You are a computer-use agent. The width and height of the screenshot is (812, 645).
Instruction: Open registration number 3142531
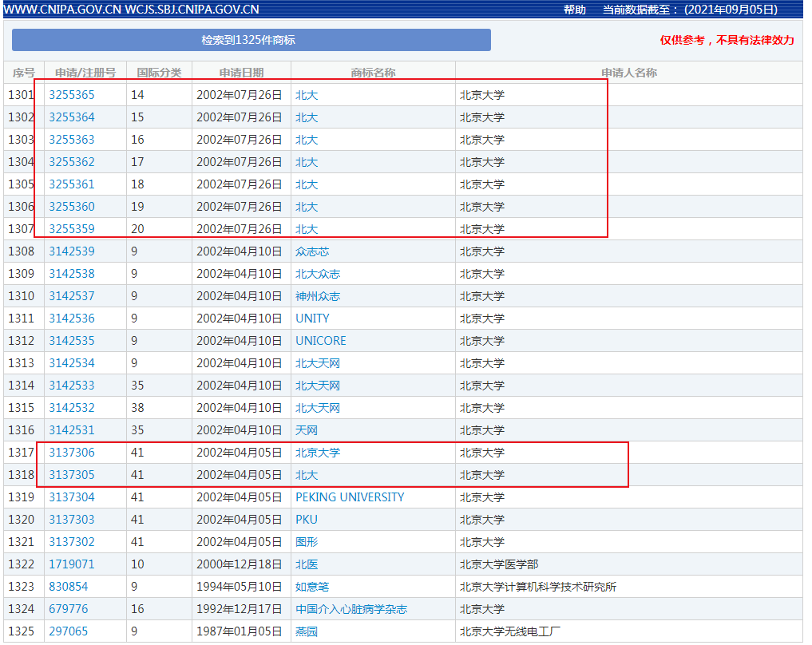coord(72,429)
